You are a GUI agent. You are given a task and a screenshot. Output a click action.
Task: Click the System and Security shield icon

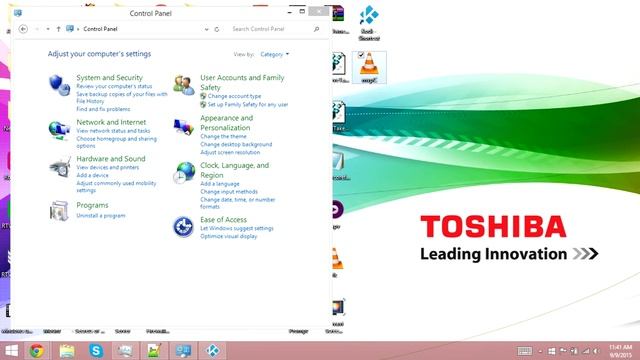click(60, 85)
